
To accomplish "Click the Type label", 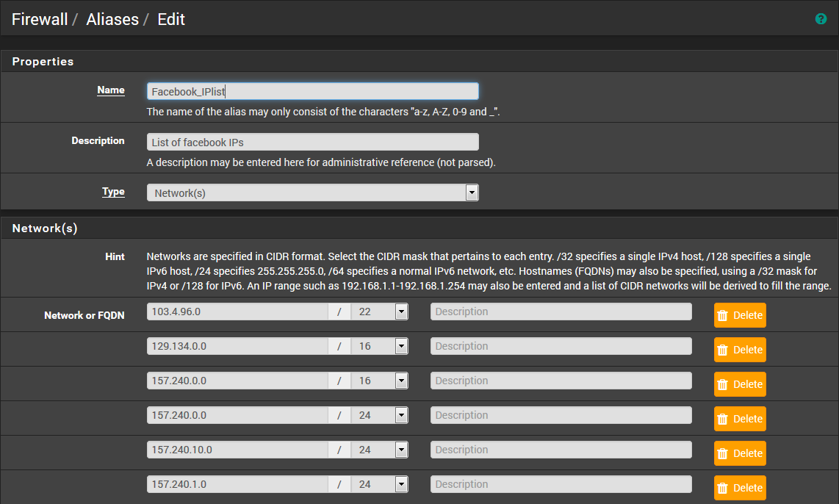I will pos(113,192).
